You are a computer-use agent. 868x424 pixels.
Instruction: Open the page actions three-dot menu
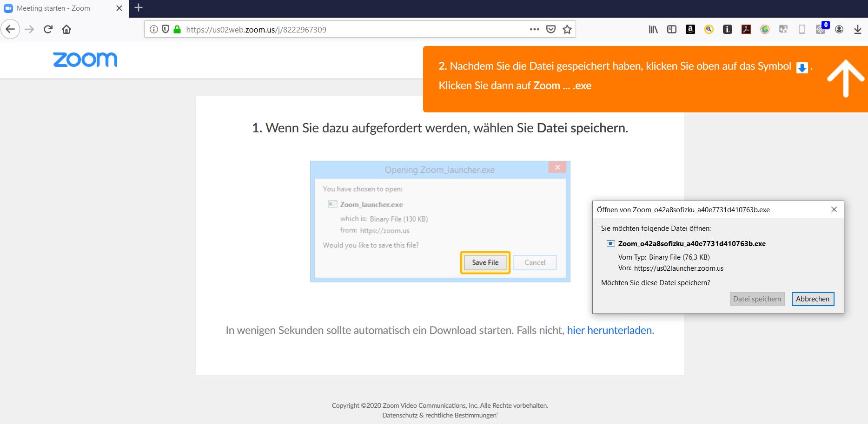tap(535, 29)
